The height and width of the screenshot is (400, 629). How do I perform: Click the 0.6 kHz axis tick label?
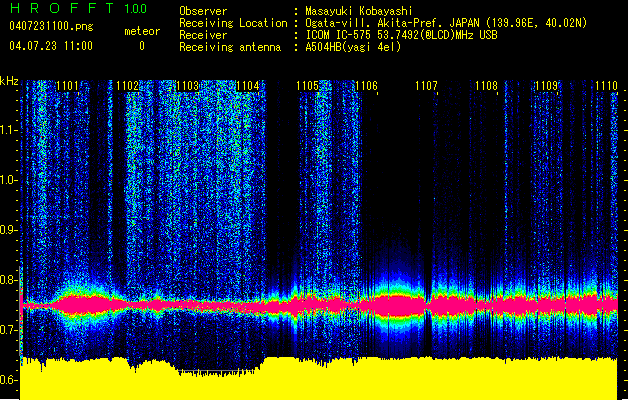point(8,380)
